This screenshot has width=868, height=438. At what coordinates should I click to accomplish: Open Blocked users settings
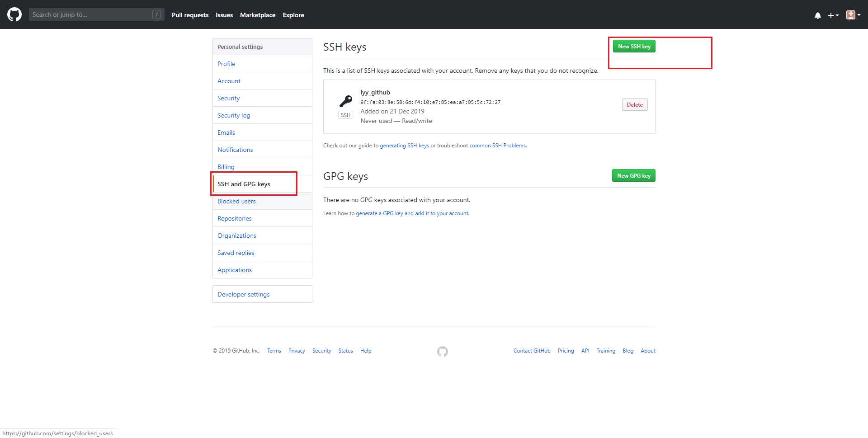point(262,201)
